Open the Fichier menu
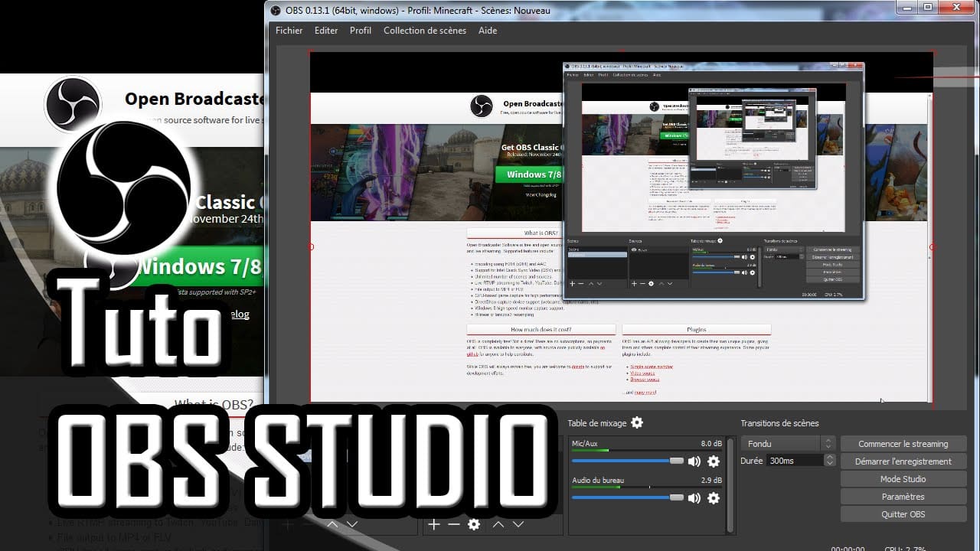 289,31
